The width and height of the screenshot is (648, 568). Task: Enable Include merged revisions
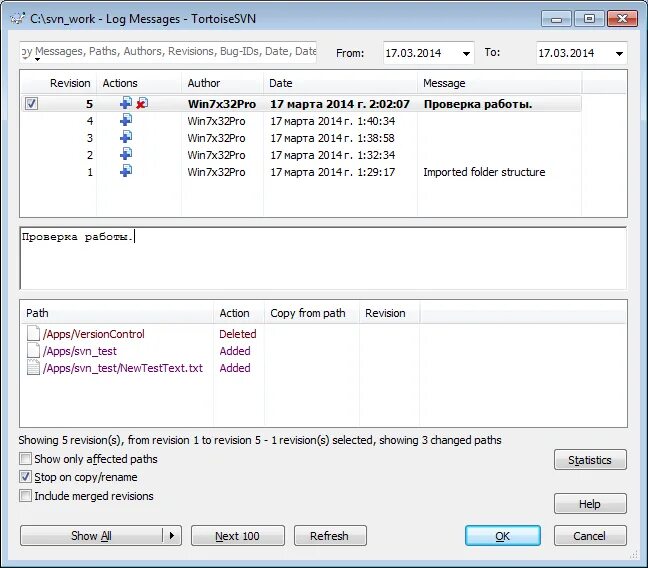(x=25, y=495)
